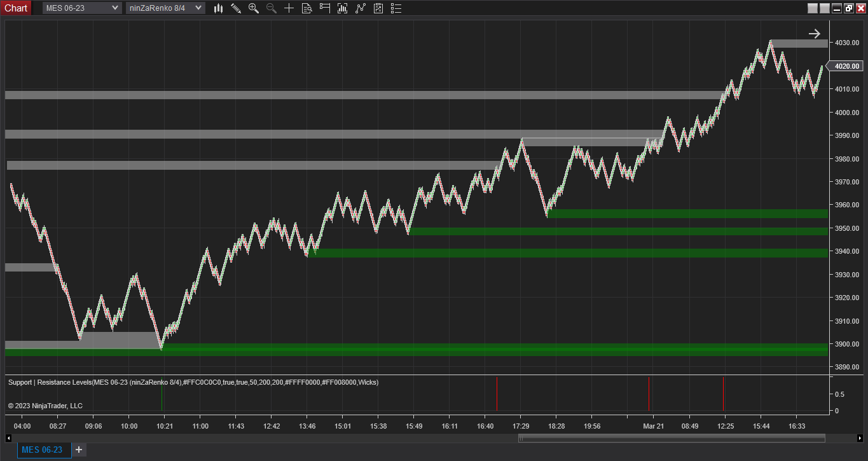Screen dimensions: 868x461
Task: Select the green support zone near 3960
Action: (x=688, y=214)
